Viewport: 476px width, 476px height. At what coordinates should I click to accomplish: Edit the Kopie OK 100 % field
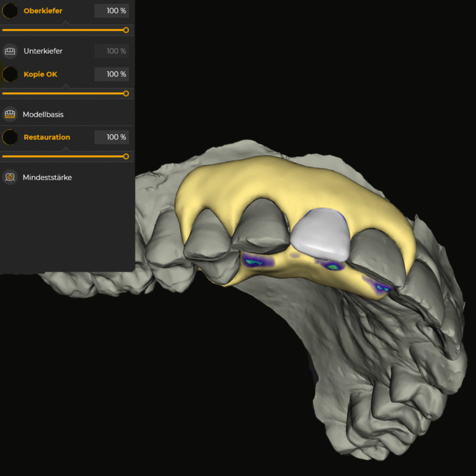click(x=112, y=74)
